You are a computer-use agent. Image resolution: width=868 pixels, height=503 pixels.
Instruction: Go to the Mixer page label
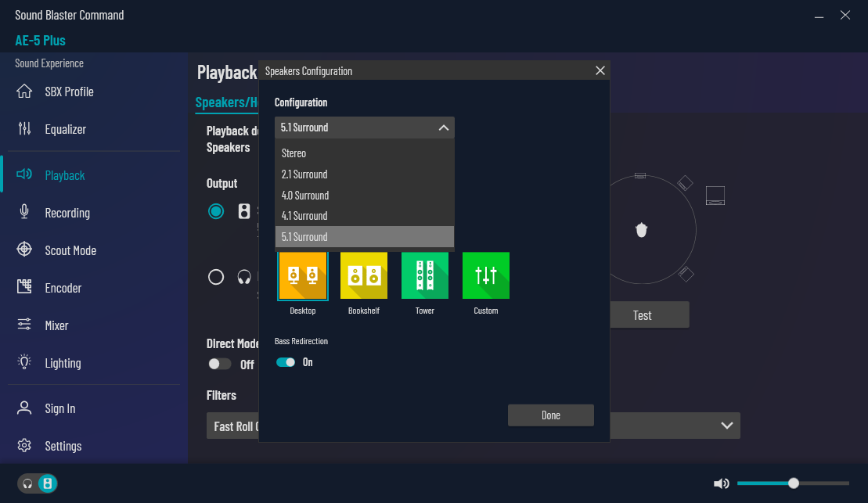(x=56, y=325)
